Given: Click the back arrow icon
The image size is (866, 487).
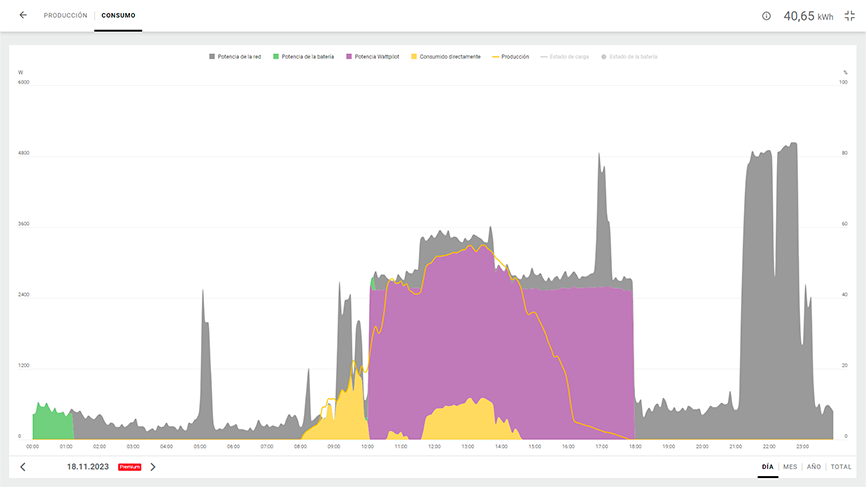Looking at the screenshot, I should (23, 16).
